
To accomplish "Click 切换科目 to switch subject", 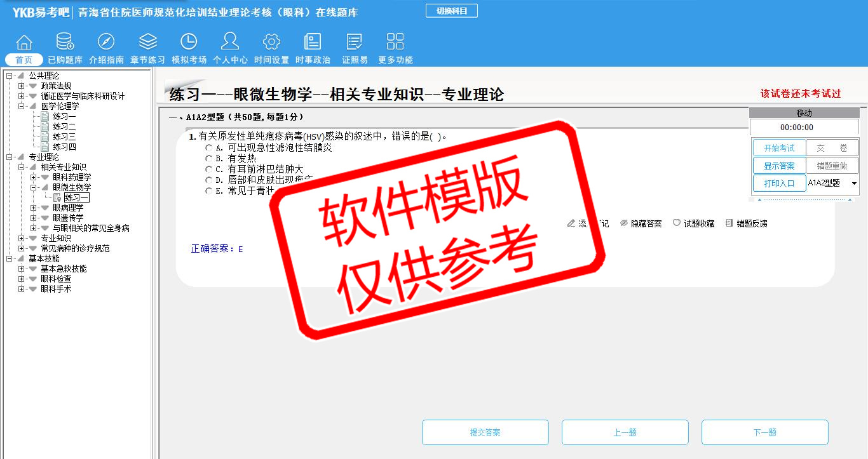I will [x=451, y=11].
